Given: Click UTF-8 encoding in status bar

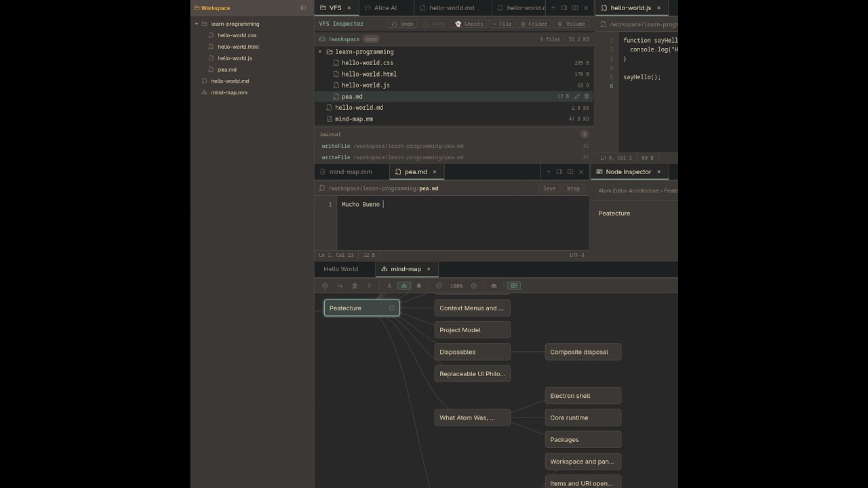Looking at the screenshot, I should [577, 255].
